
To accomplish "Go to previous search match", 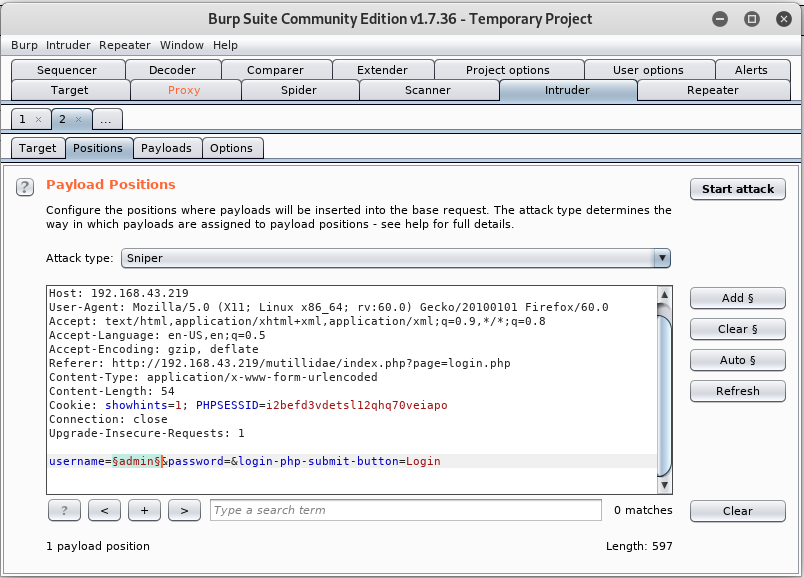I will pyautogui.click(x=105, y=510).
